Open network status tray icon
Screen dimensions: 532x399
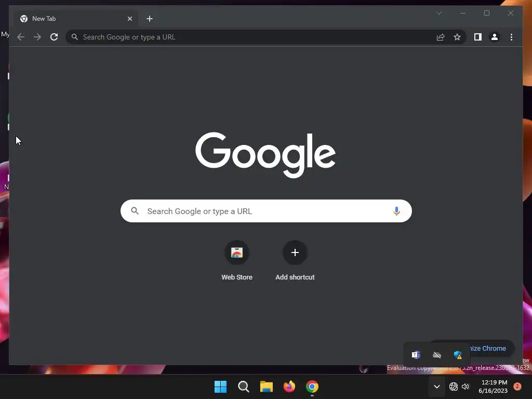pos(453,387)
